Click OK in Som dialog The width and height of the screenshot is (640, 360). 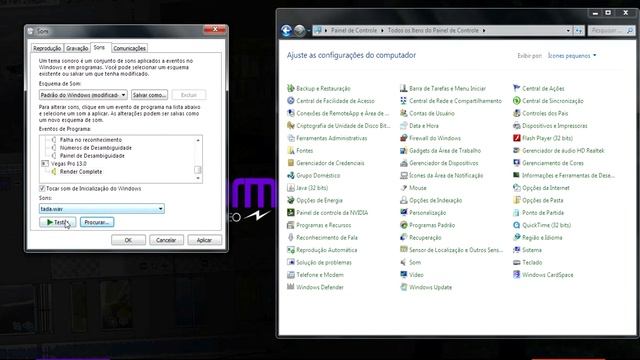coord(128,240)
